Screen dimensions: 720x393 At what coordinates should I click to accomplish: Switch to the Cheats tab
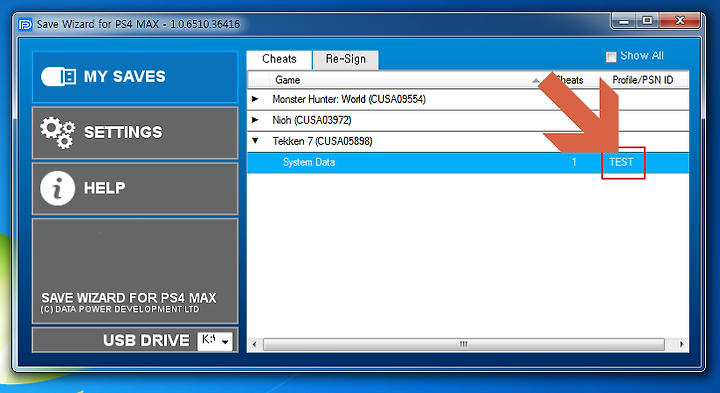point(279,59)
